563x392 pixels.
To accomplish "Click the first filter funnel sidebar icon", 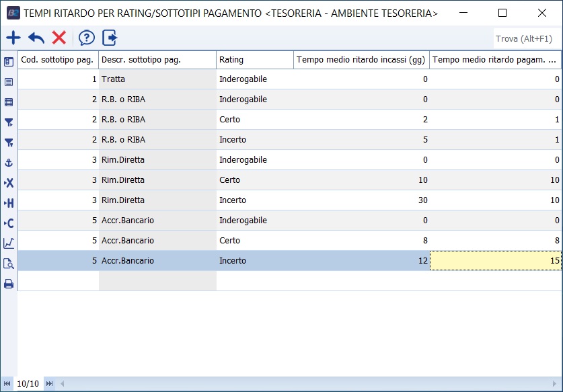I will click(x=9, y=122).
